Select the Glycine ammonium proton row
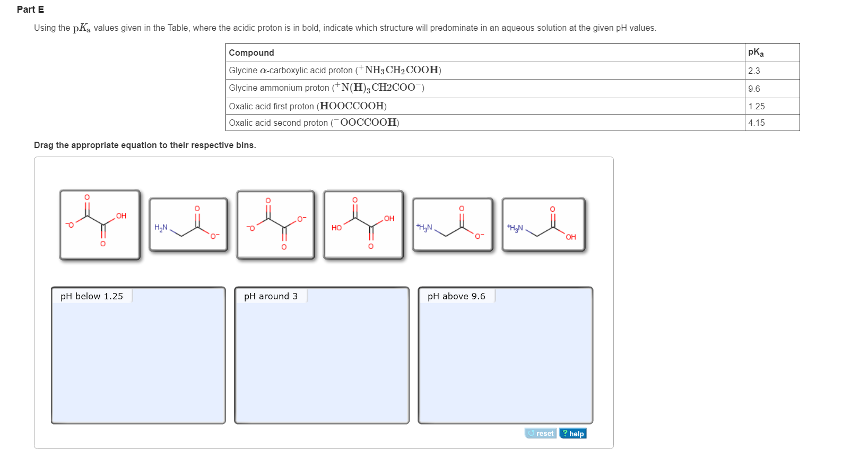The height and width of the screenshot is (449, 868). (x=326, y=88)
